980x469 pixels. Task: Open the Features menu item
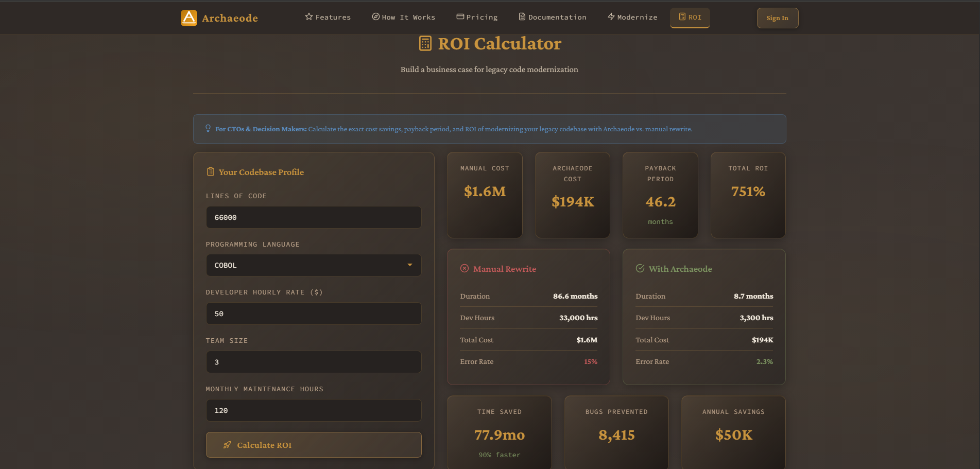pos(328,18)
